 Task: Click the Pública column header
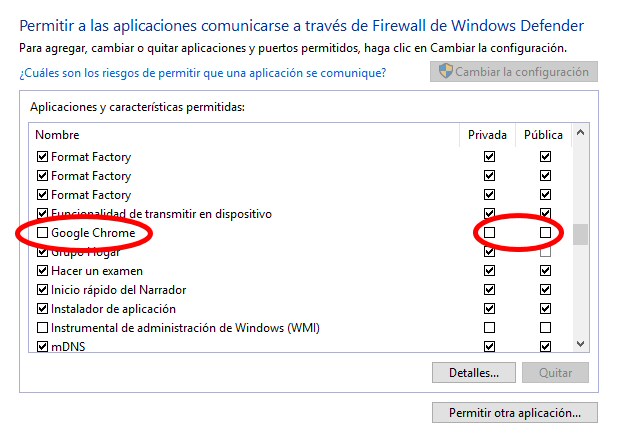pyautogui.click(x=544, y=135)
